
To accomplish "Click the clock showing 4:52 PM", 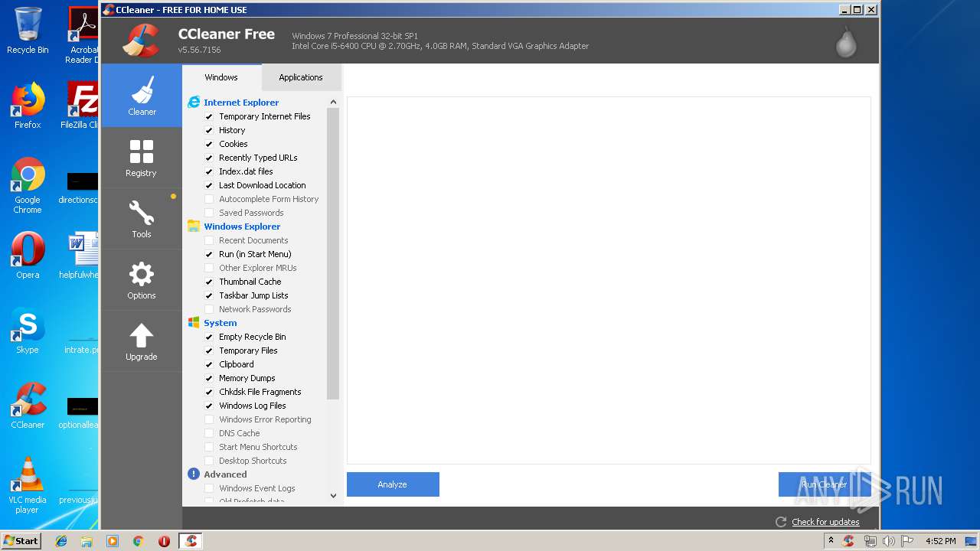I will coord(941,541).
